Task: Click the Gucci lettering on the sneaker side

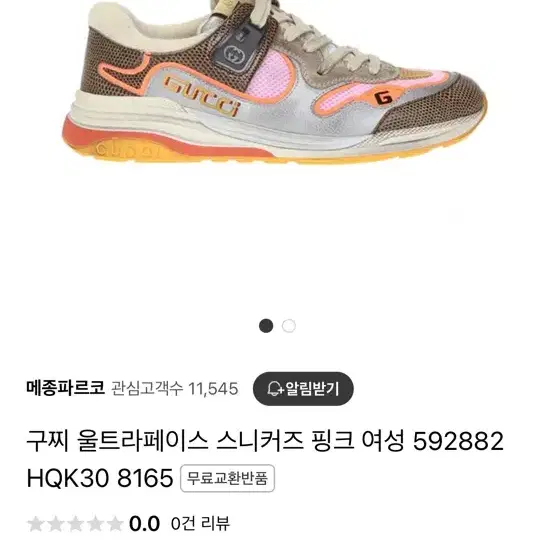Action: pyautogui.click(x=202, y=96)
